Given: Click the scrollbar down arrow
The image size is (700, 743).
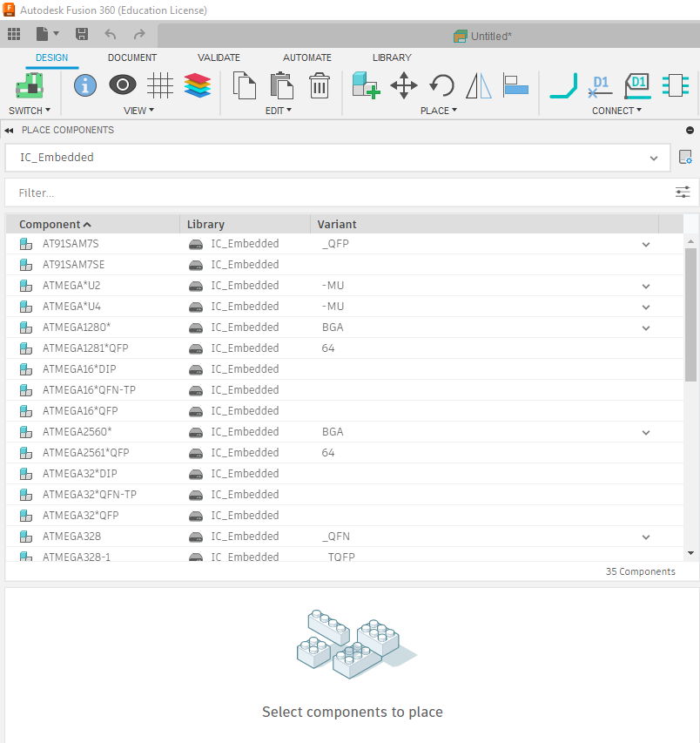Looking at the screenshot, I should tap(690, 553).
